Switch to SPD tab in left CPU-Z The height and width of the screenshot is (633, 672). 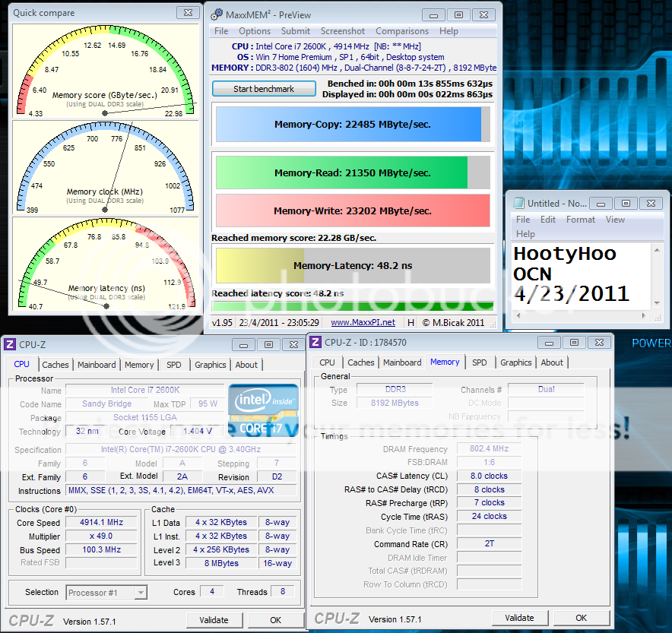[x=173, y=365]
